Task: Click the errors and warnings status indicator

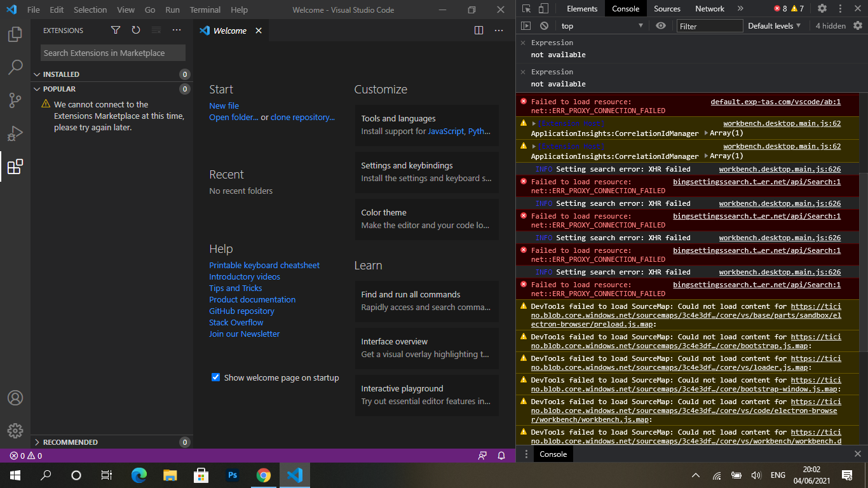Action: pyautogui.click(x=26, y=456)
